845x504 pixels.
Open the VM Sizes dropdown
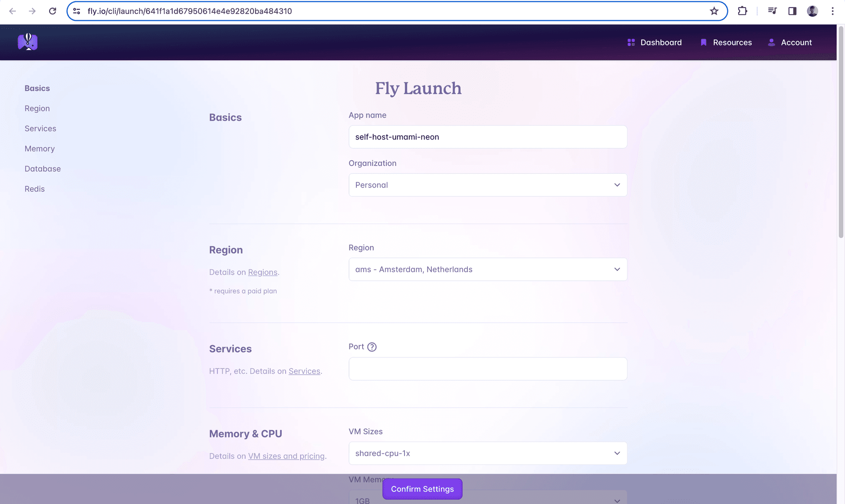(x=488, y=453)
